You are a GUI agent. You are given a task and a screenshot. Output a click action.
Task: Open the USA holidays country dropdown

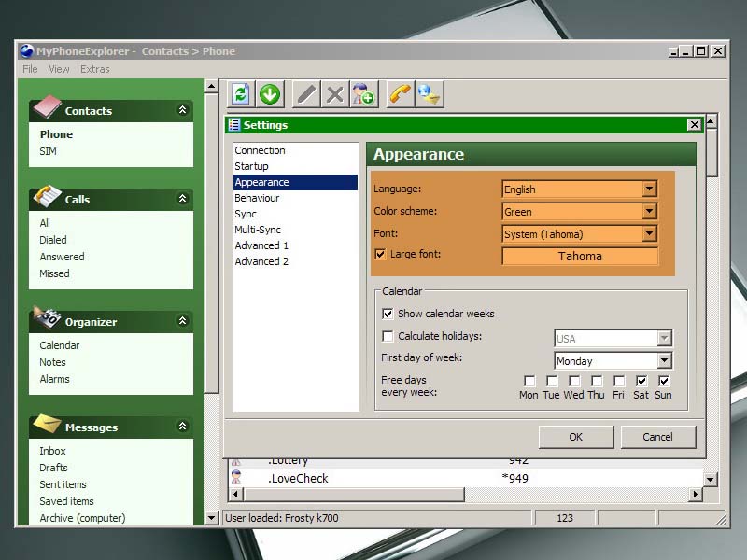(x=664, y=338)
